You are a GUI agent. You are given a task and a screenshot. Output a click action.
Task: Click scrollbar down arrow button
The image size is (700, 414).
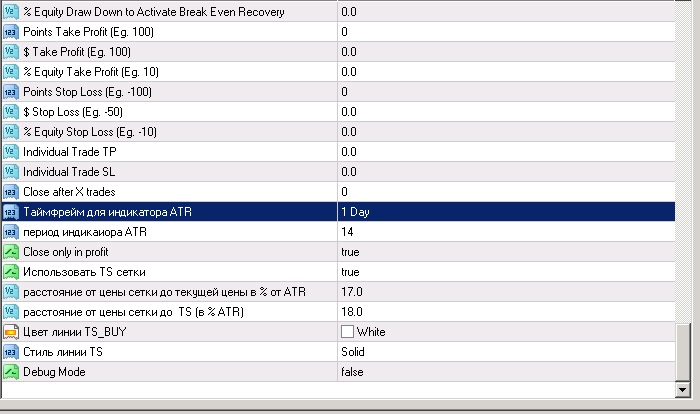[x=682, y=390]
